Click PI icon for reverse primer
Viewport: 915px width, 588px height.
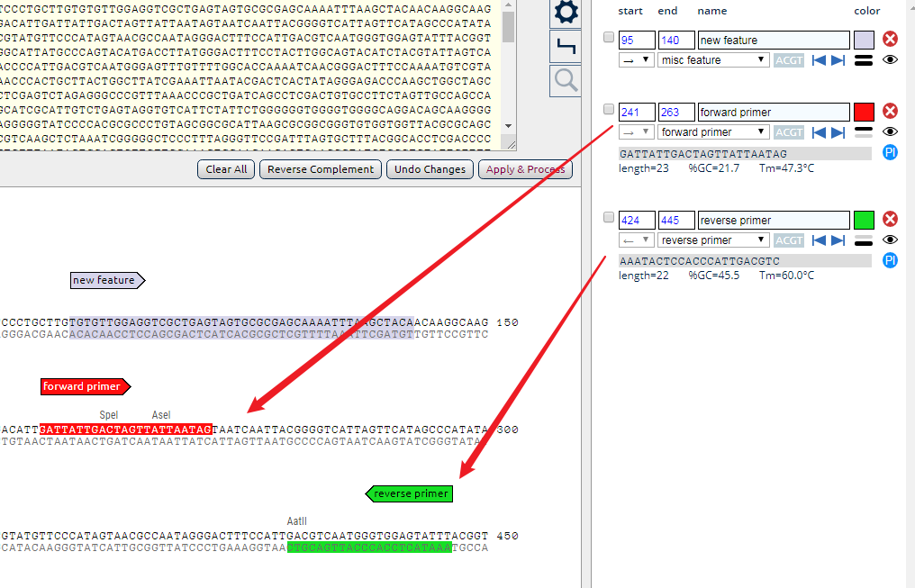pyautogui.click(x=890, y=260)
